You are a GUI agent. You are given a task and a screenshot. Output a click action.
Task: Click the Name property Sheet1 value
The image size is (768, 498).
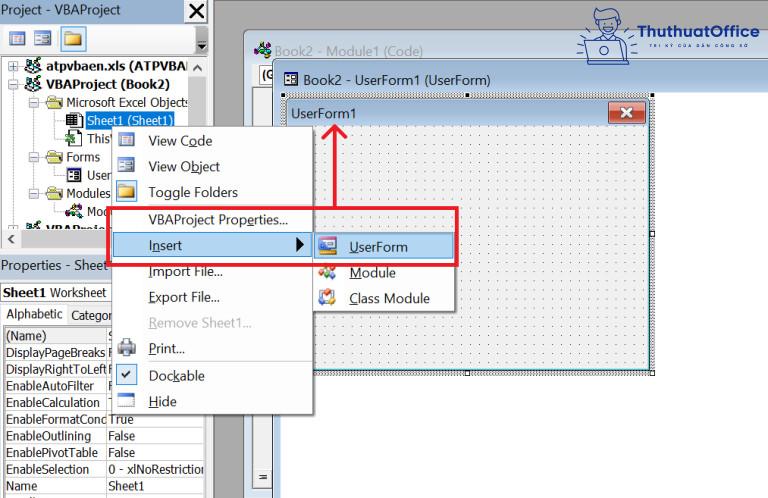126,486
